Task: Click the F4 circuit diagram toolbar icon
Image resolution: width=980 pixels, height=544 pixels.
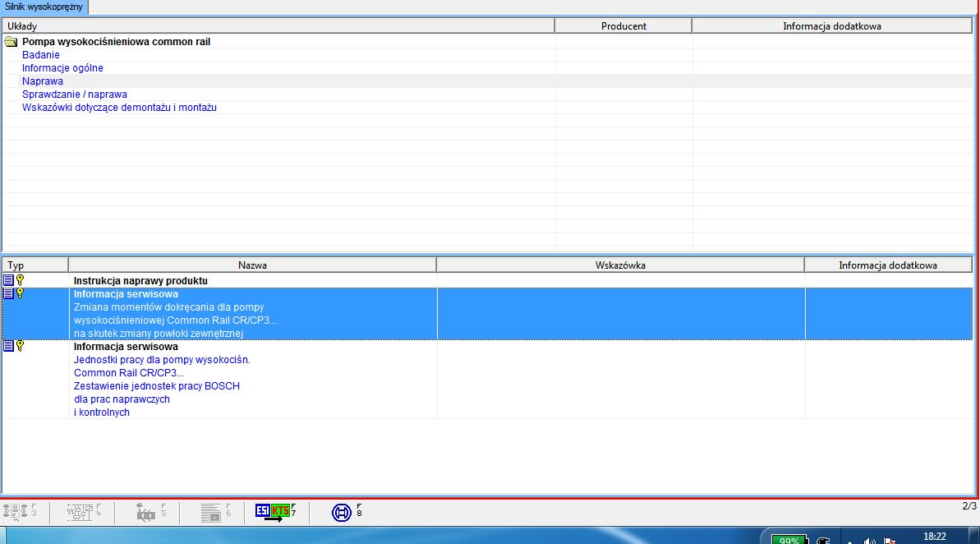Action: pos(84,512)
